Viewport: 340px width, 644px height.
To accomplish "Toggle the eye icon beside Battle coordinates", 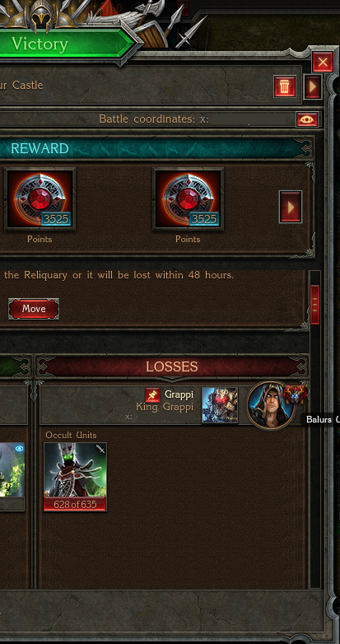I will coord(307,119).
